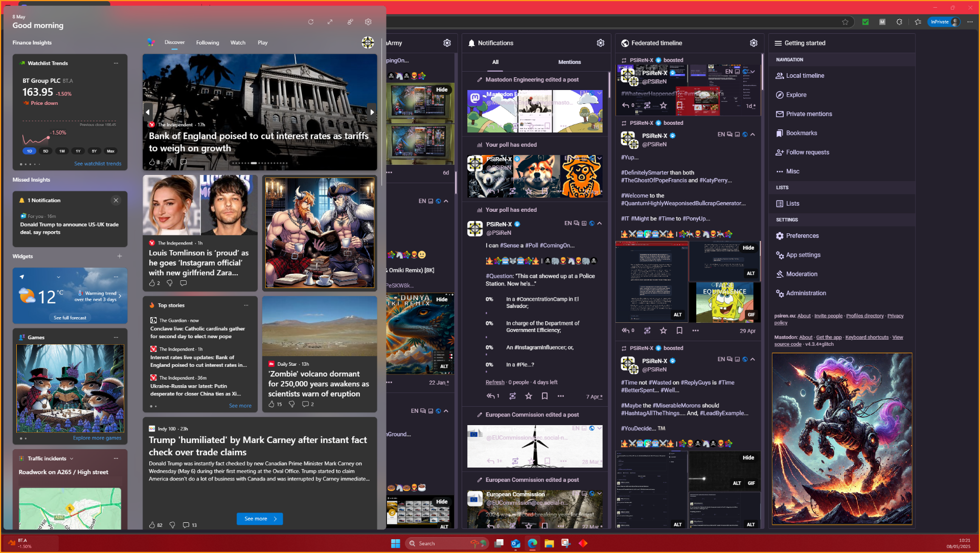Open Microsoft Edge from taskbar
Image resolution: width=980 pixels, height=553 pixels.
click(x=532, y=543)
